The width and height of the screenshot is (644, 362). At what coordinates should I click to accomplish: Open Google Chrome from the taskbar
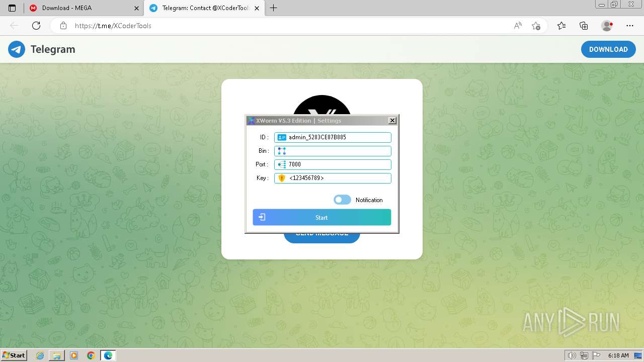[x=91, y=355]
